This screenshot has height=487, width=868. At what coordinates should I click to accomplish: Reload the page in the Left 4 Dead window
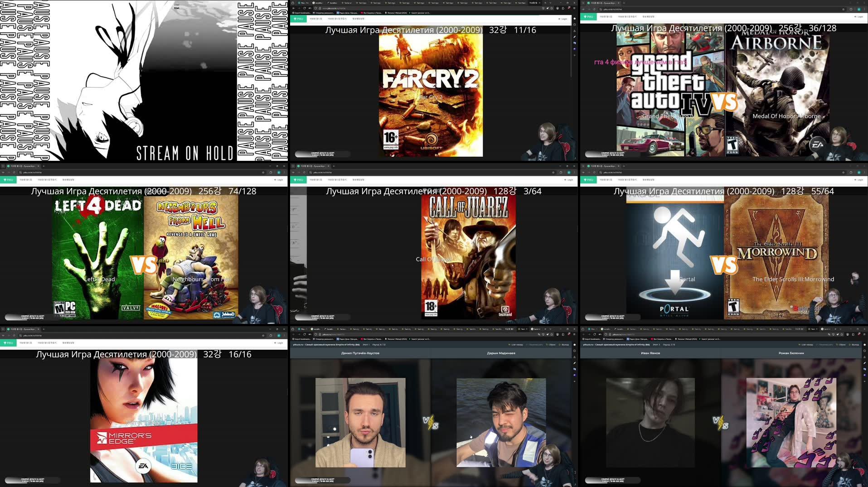click(x=14, y=172)
